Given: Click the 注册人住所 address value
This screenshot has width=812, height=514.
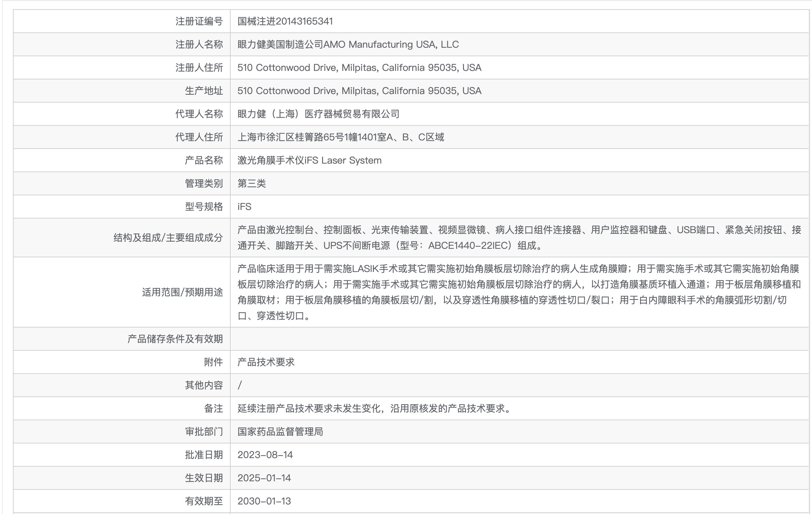Looking at the screenshot, I should (359, 68).
